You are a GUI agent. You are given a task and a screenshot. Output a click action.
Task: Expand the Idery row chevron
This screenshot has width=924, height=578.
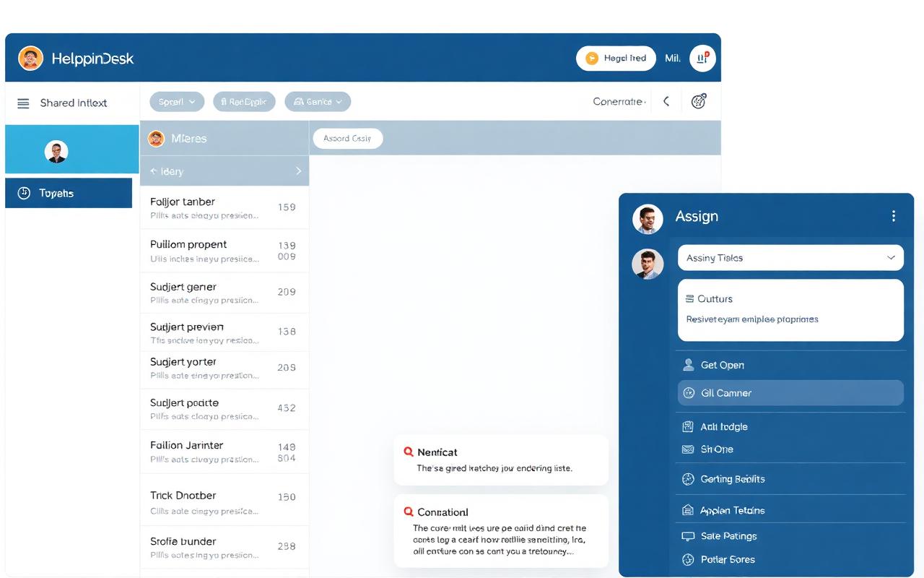(x=299, y=171)
